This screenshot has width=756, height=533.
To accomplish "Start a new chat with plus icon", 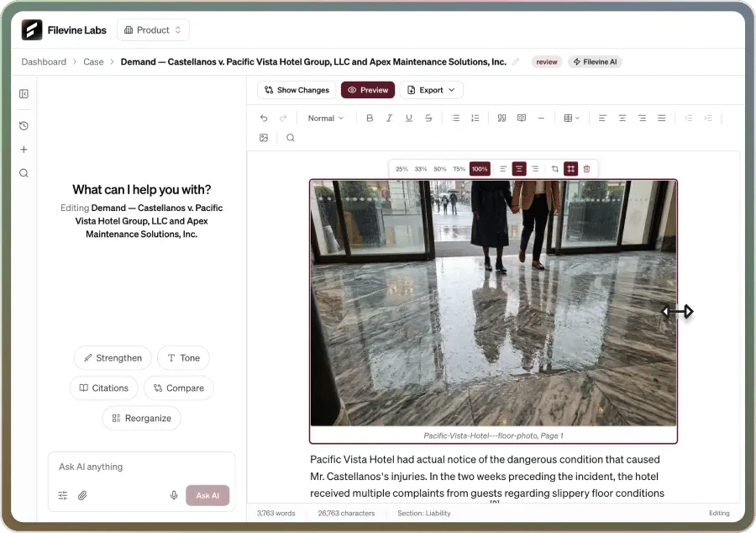I will [24, 150].
